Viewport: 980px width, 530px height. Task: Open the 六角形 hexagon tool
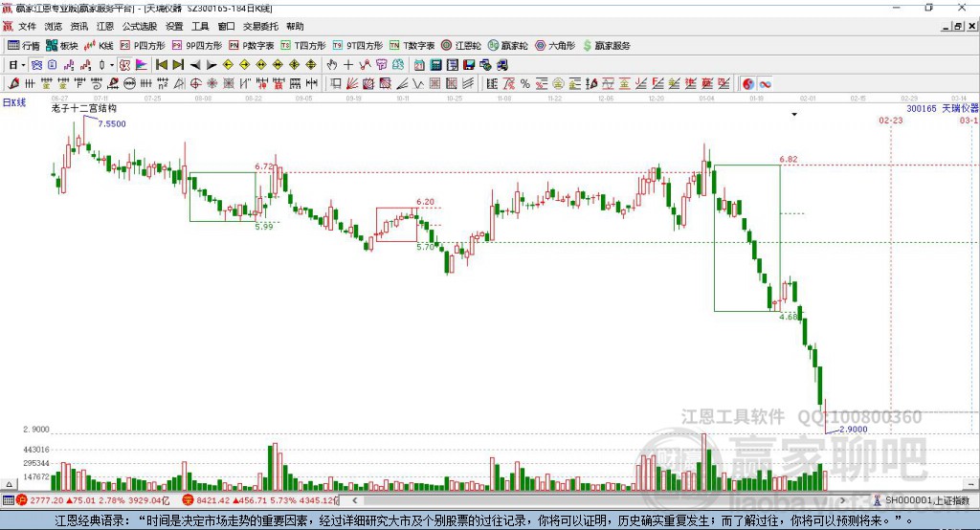coord(555,45)
